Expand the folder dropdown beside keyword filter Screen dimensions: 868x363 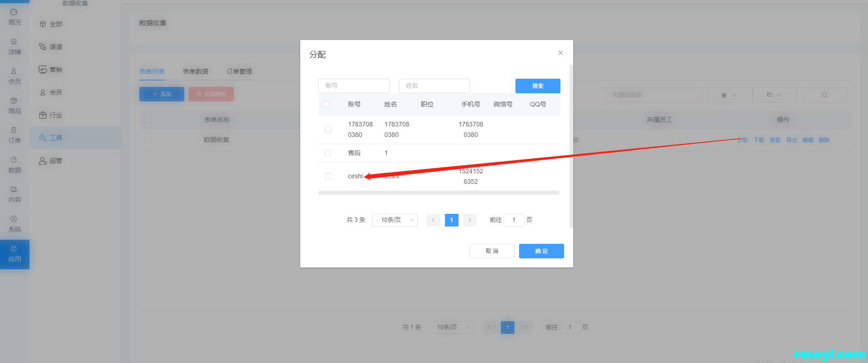(774, 95)
